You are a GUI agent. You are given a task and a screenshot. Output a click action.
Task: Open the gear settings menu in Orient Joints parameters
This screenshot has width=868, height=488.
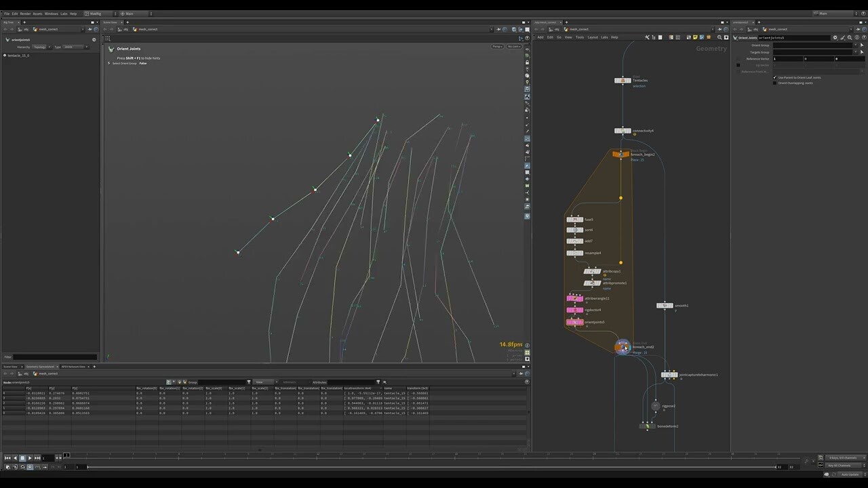click(x=835, y=38)
